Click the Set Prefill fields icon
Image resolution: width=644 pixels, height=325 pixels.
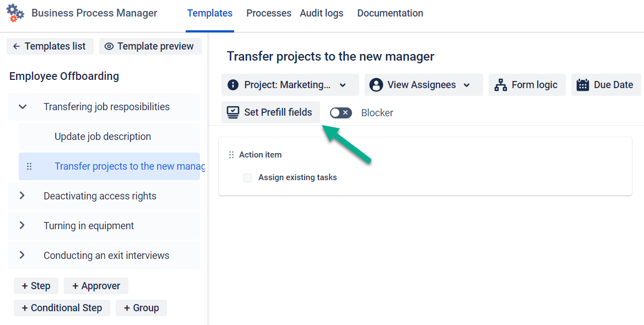[233, 112]
